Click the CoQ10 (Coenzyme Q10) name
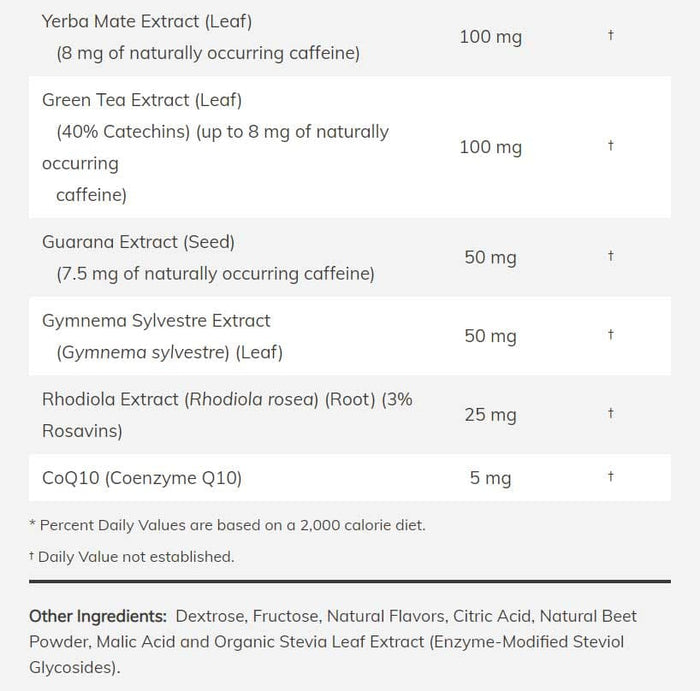 click(x=142, y=478)
